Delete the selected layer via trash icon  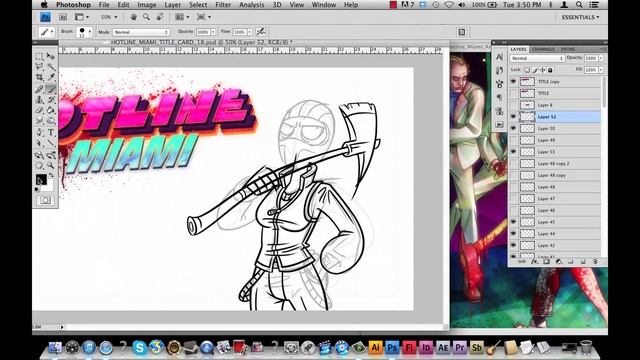(595, 261)
